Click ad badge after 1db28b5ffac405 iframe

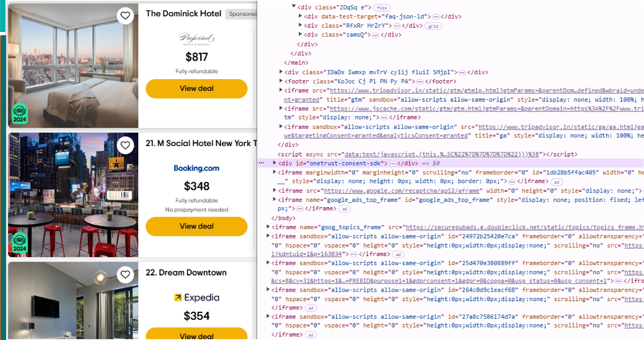(x=556, y=182)
